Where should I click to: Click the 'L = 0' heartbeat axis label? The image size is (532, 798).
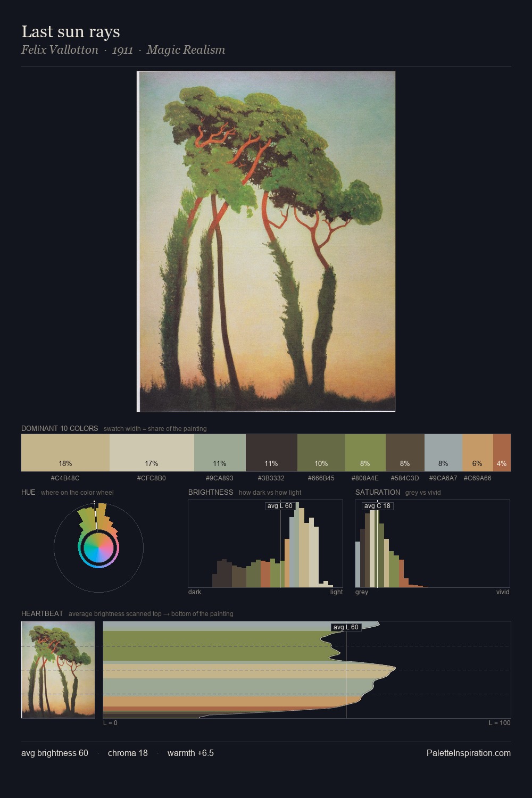[110, 723]
